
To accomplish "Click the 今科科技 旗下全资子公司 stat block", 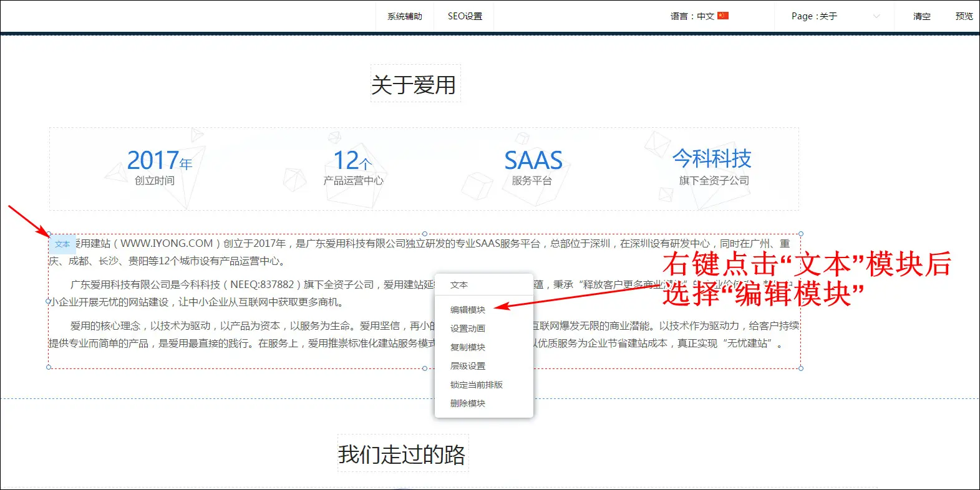I will tap(712, 167).
